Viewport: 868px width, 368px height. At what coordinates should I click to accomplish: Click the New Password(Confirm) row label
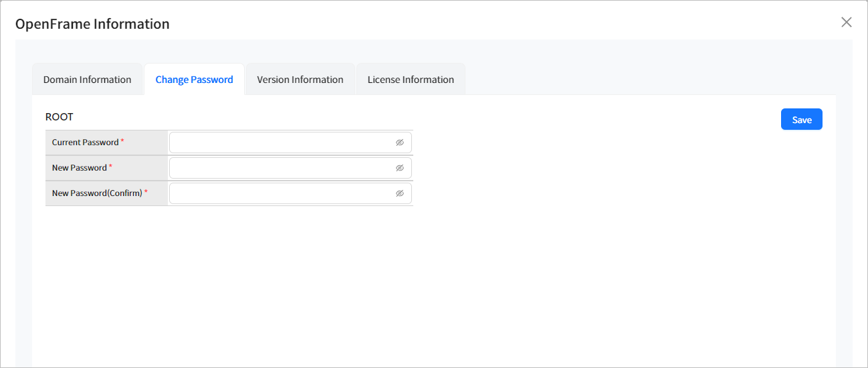click(97, 193)
